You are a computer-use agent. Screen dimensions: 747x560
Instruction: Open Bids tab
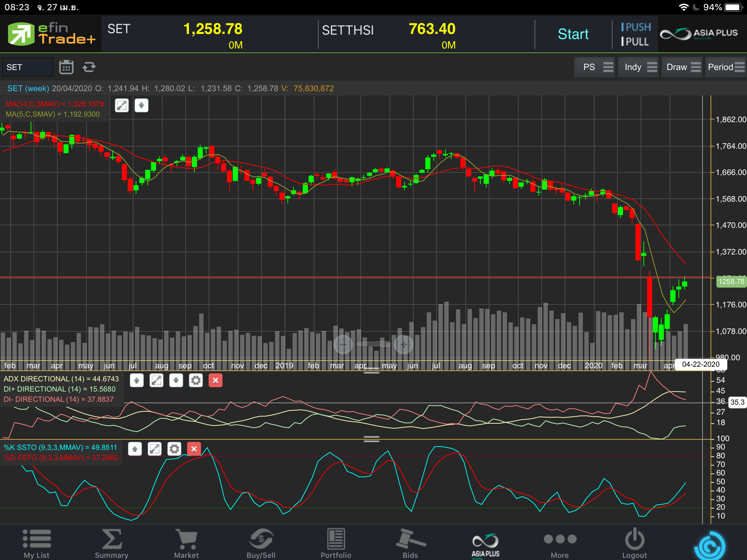[411, 543]
